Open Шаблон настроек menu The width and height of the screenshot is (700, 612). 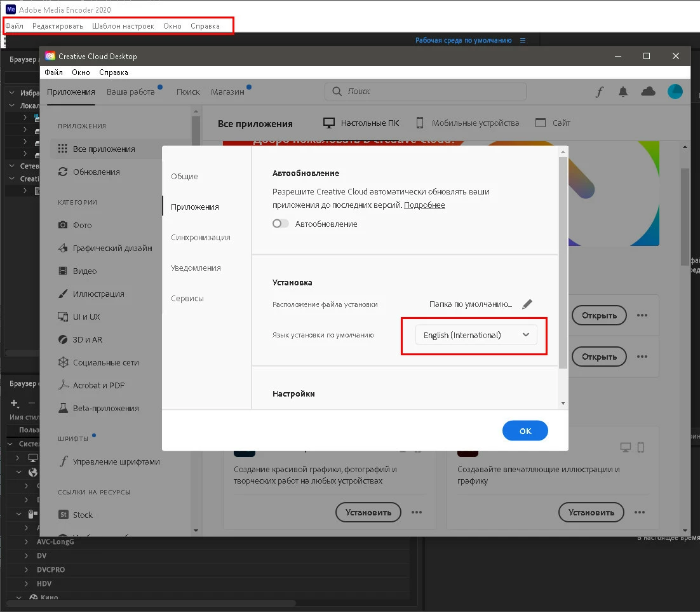(123, 26)
